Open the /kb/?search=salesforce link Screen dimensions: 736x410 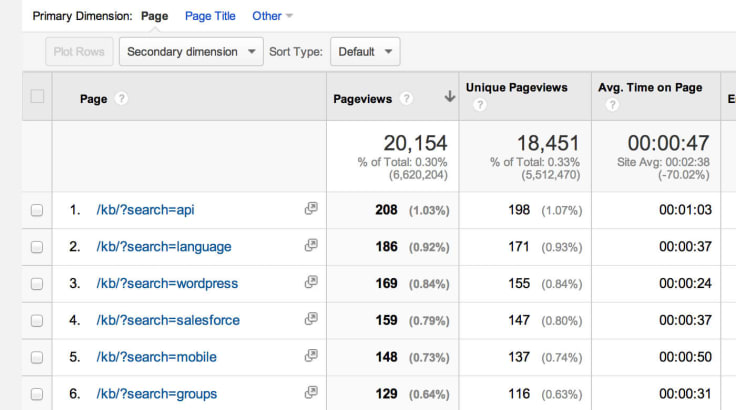tap(168, 320)
